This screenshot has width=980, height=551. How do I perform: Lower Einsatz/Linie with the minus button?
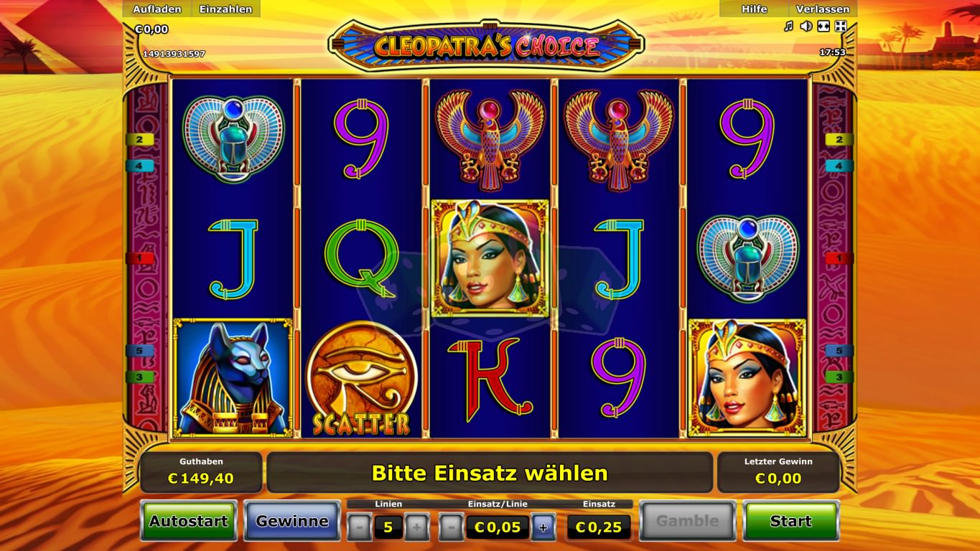(451, 527)
